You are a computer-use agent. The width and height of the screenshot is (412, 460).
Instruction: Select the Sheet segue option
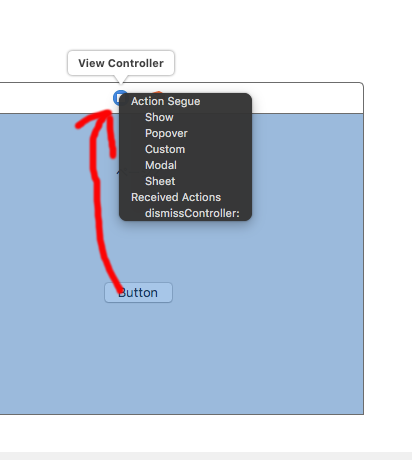(x=160, y=181)
